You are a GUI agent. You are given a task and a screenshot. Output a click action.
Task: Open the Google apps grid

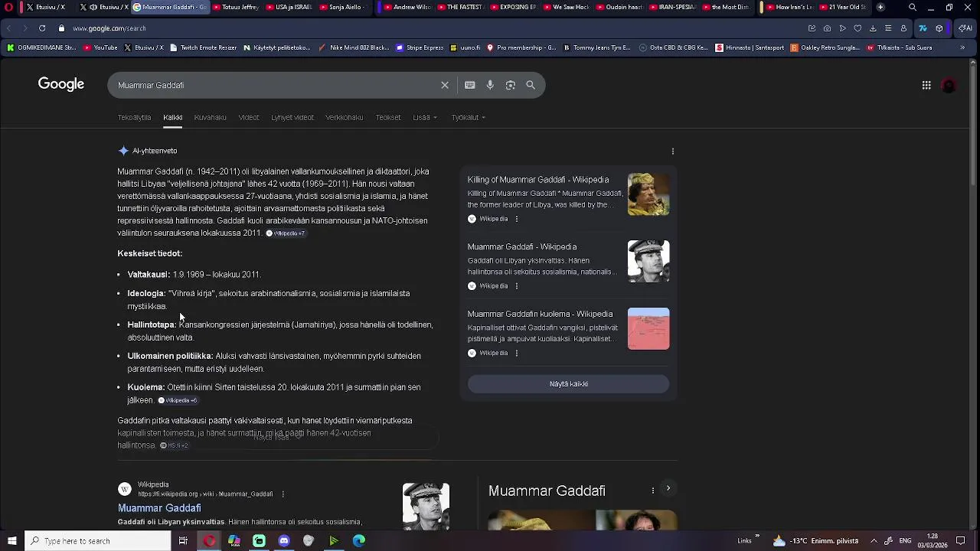[926, 85]
